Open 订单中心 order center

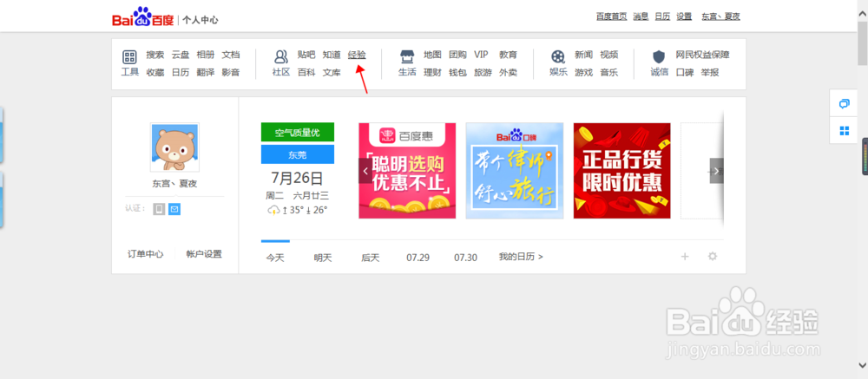tap(146, 254)
